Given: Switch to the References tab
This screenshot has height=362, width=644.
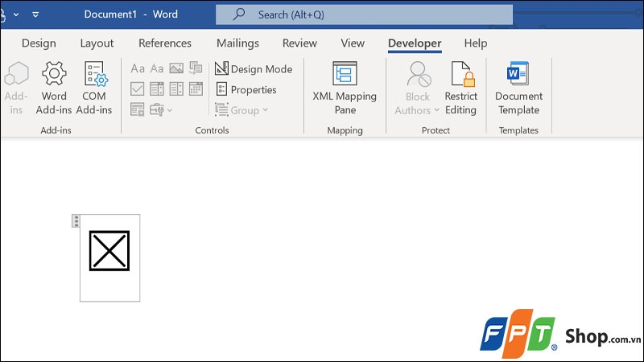Looking at the screenshot, I should point(165,43).
